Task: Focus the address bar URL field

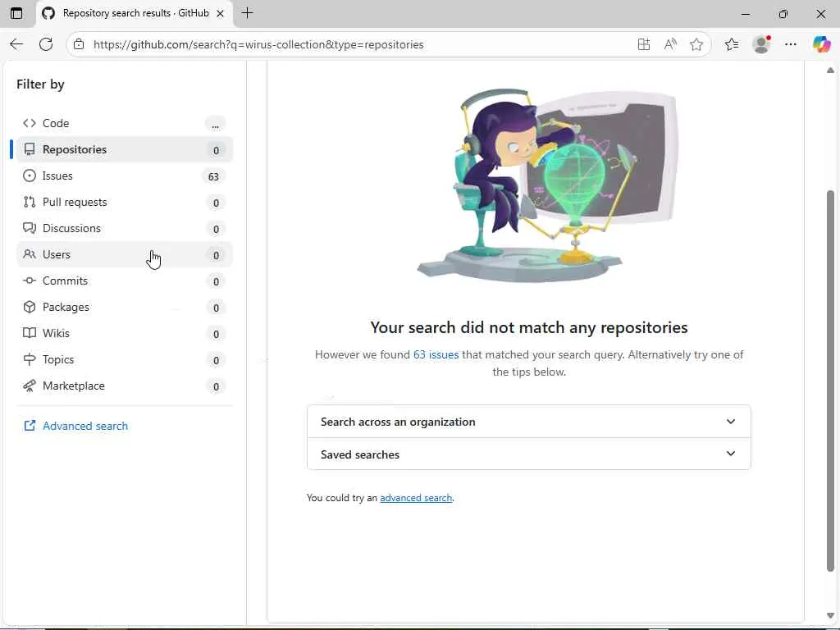Action: [x=328, y=44]
